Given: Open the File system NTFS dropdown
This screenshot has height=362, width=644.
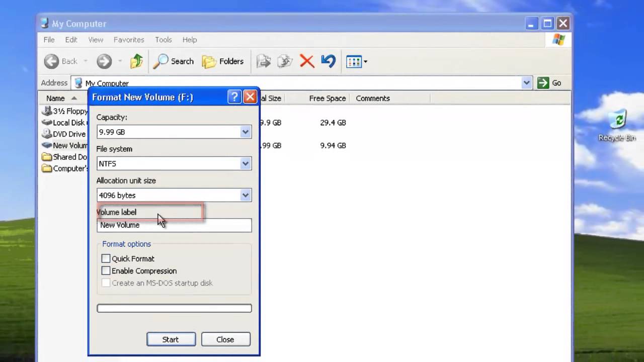Looking at the screenshot, I should [245, 163].
